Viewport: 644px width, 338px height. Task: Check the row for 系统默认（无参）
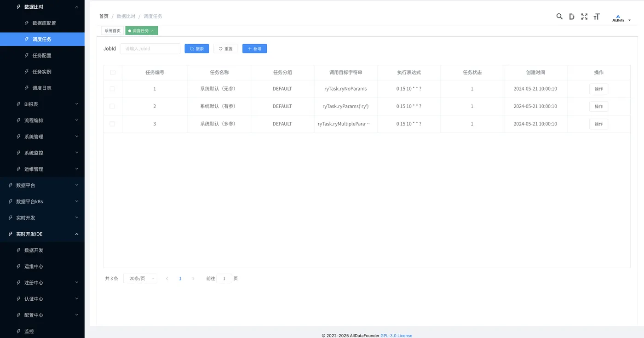[x=112, y=89]
